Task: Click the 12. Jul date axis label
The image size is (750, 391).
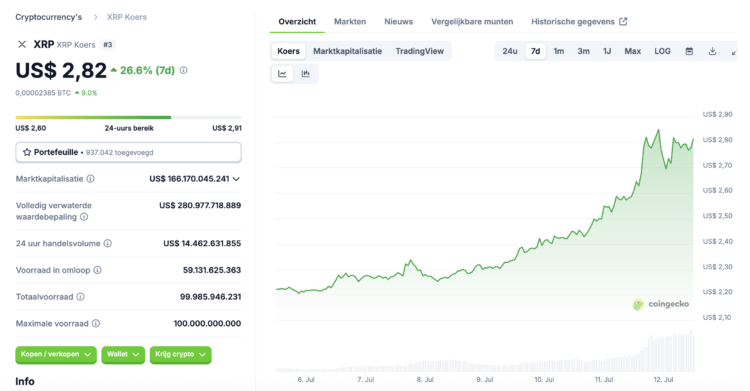Action: [663, 380]
